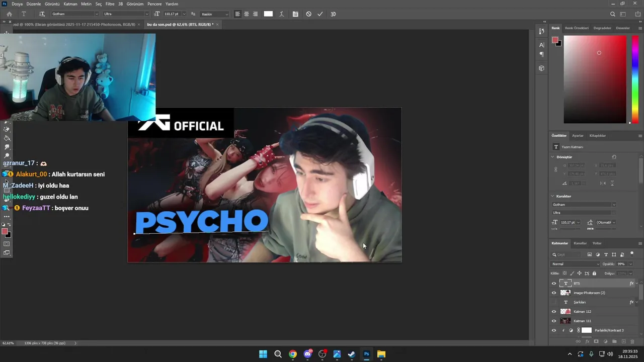This screenshot has height=362, width=644.
Task: Click the 3D button in options bar
Action: (333, 14)
